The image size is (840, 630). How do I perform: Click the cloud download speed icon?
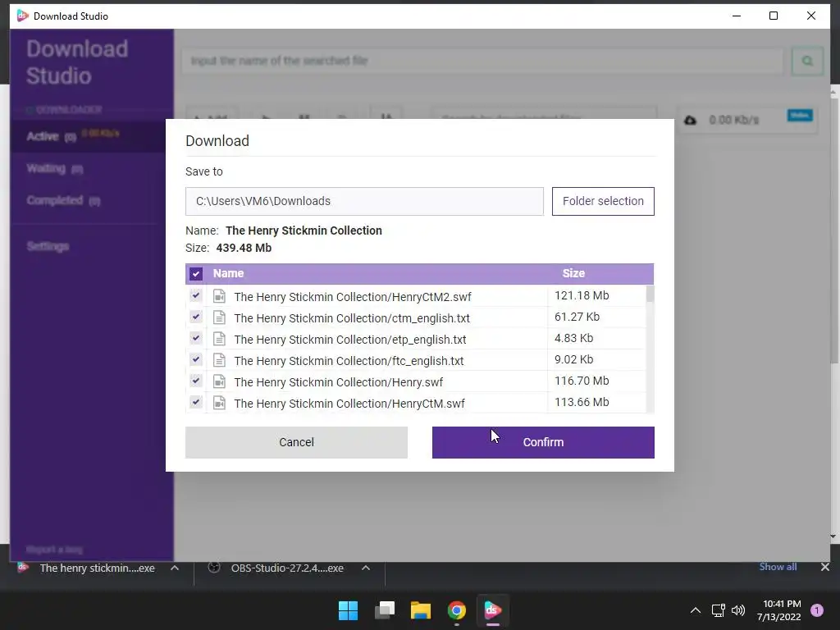[690, 120]
